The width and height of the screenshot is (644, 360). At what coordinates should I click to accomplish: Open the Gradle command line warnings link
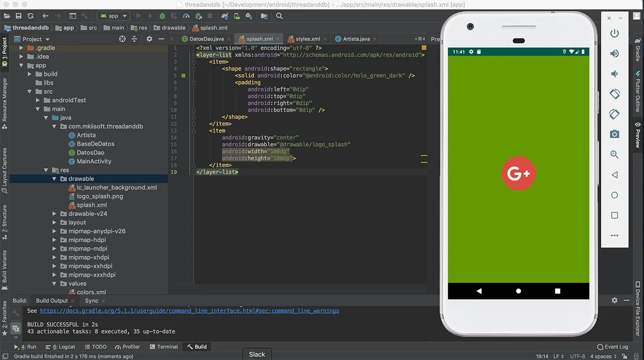point(189,311)
